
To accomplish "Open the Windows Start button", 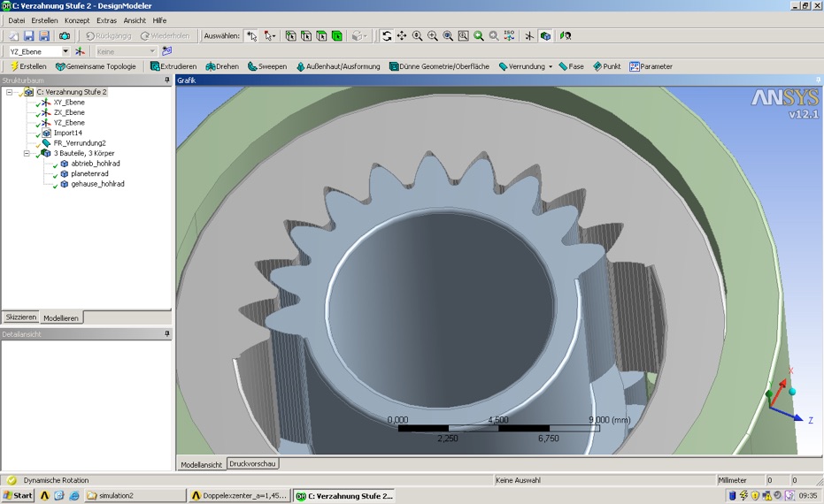I will 18,495.
